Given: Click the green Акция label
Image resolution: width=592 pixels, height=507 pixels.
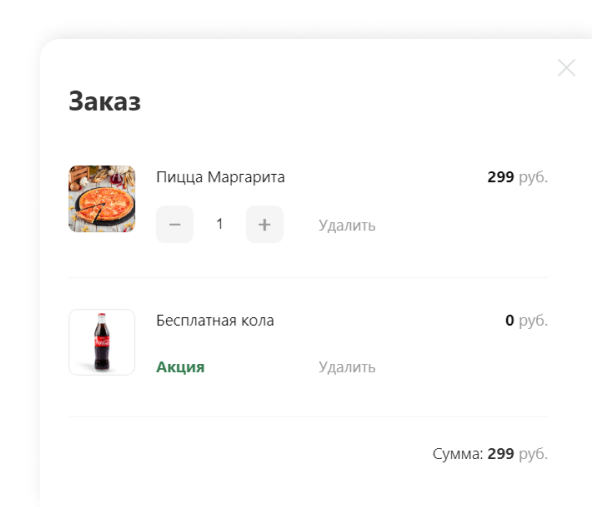Looking at the screenshot, I should point(180,367).
